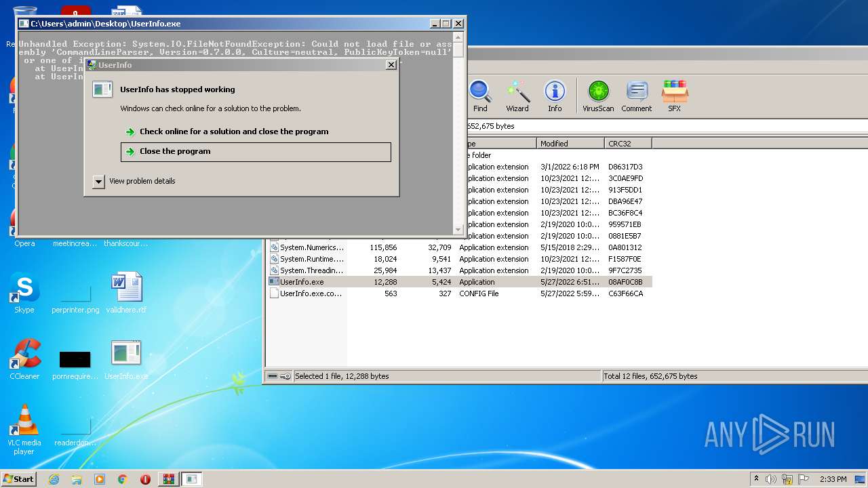
Task: Open the Wizard tool in WinRAR
Action: point(517,96)
